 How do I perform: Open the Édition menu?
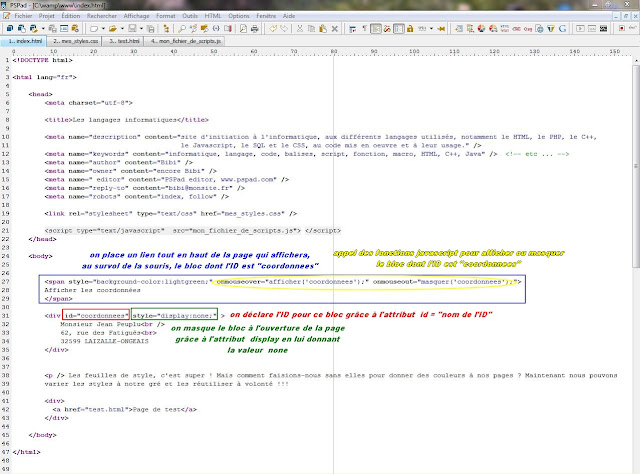71,16
